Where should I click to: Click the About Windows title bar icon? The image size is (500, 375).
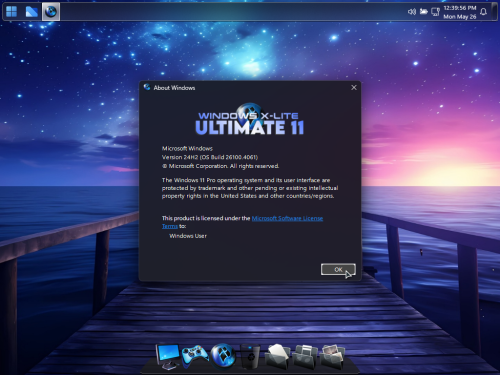coord(147,87)
